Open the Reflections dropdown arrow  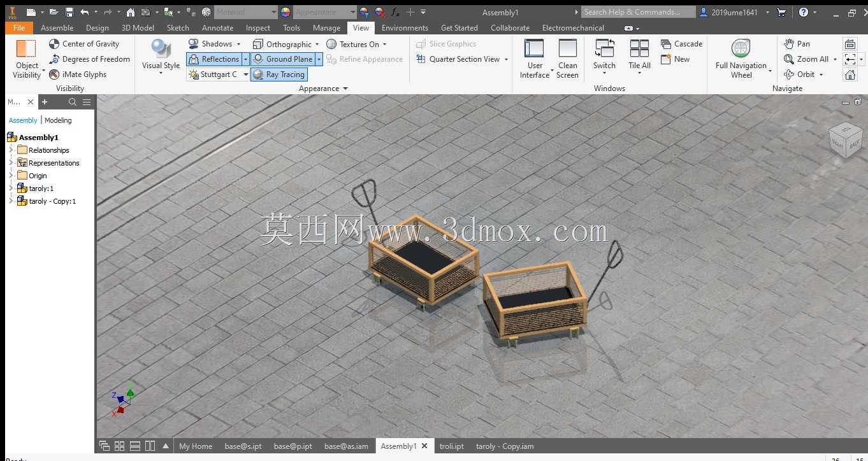point(245,59)
